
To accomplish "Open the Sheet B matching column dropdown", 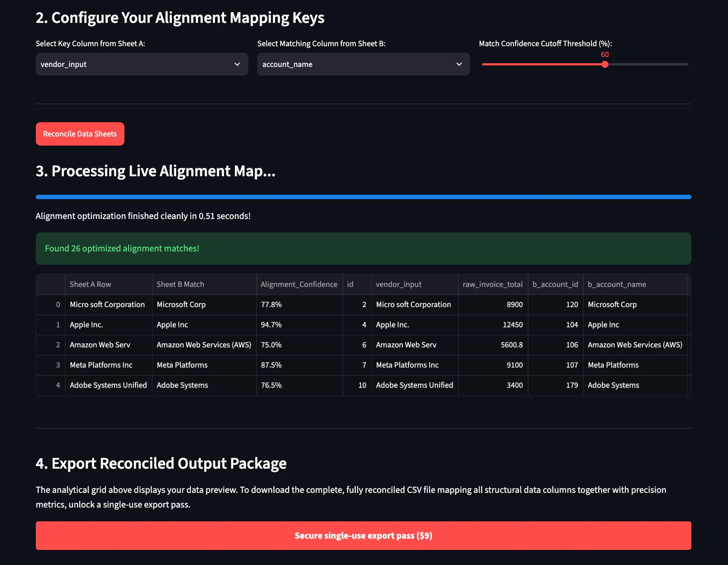I will [x=363, y=64].
